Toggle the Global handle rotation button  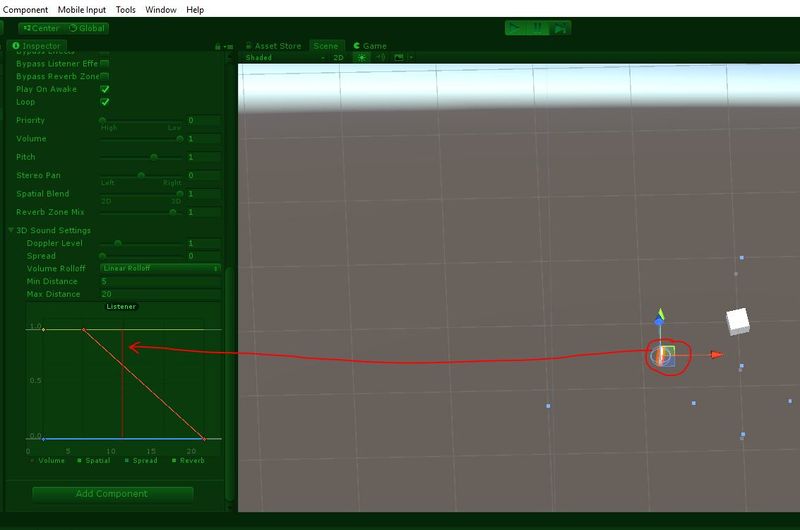tap(87, 28)
